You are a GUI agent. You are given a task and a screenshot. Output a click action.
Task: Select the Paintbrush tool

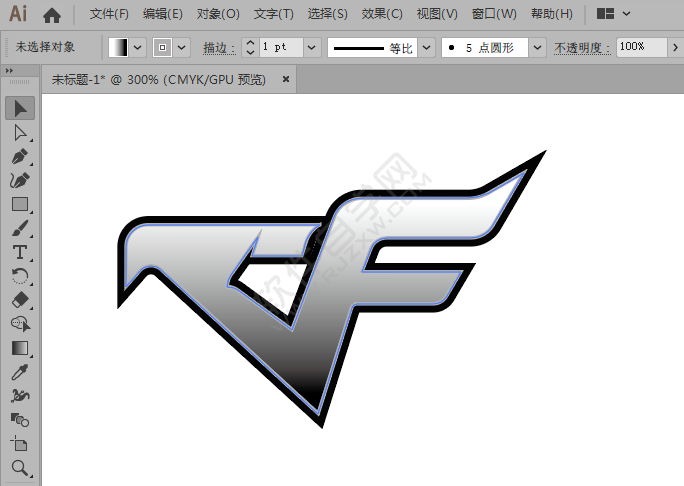[20, 228]
